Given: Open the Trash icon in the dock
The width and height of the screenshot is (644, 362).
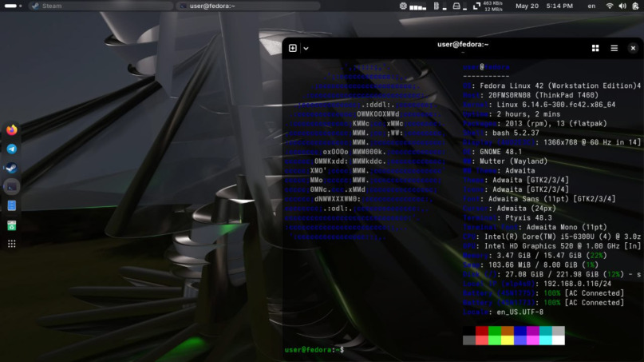Looking at the screenshot, I should (x=11, y=225).
